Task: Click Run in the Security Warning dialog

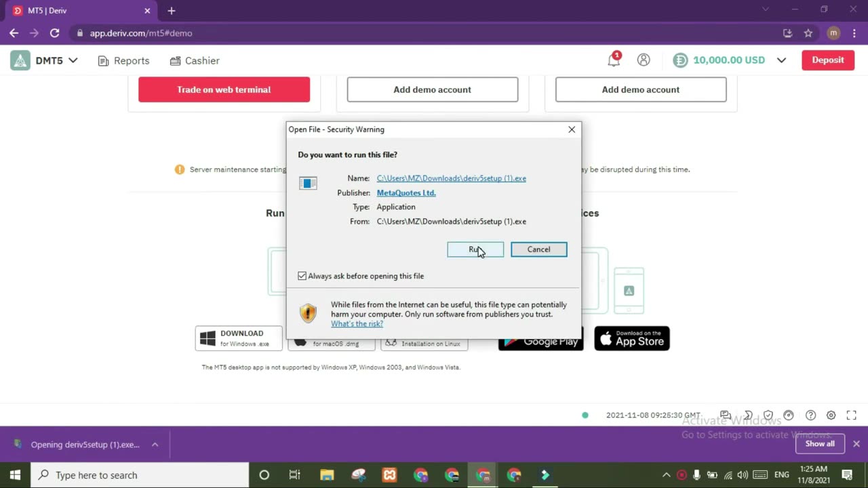Action: (x=475, y=249)
